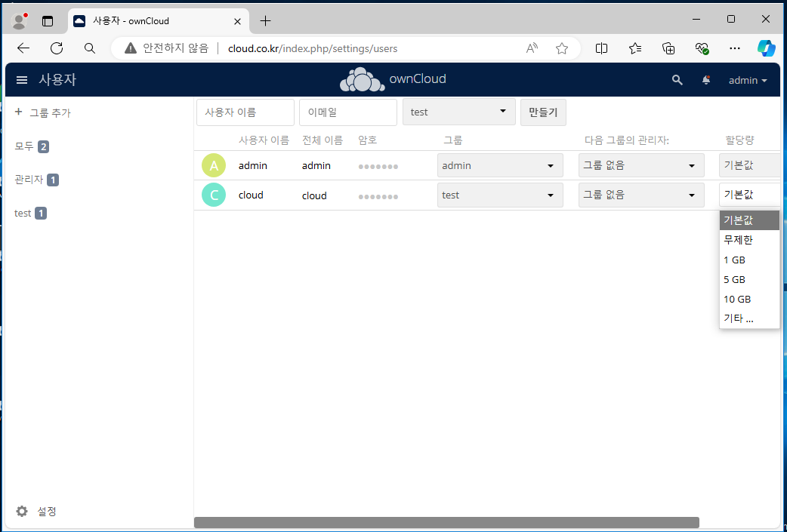Select the 기타 ... quota option
Image resolution: width=787 pixels, height=532 pixels.
tap(749, 318)
